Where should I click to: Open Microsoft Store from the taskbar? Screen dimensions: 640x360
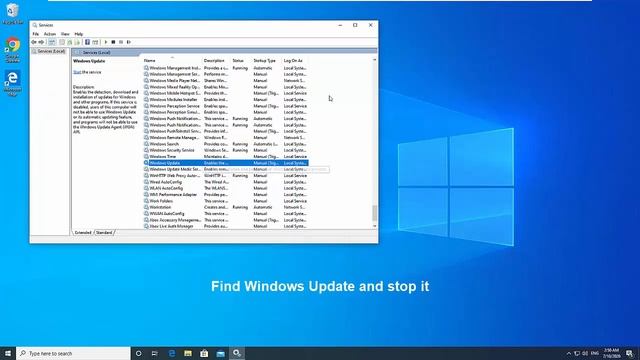[x=204, y=353]
